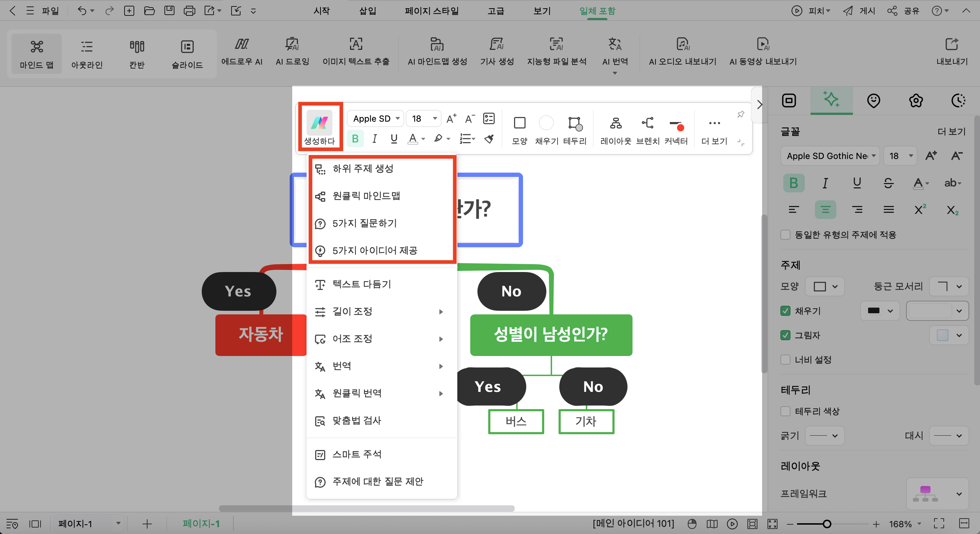
Task: Enable 테두리 색상 checkbox
Action: (x=785, y=411)
